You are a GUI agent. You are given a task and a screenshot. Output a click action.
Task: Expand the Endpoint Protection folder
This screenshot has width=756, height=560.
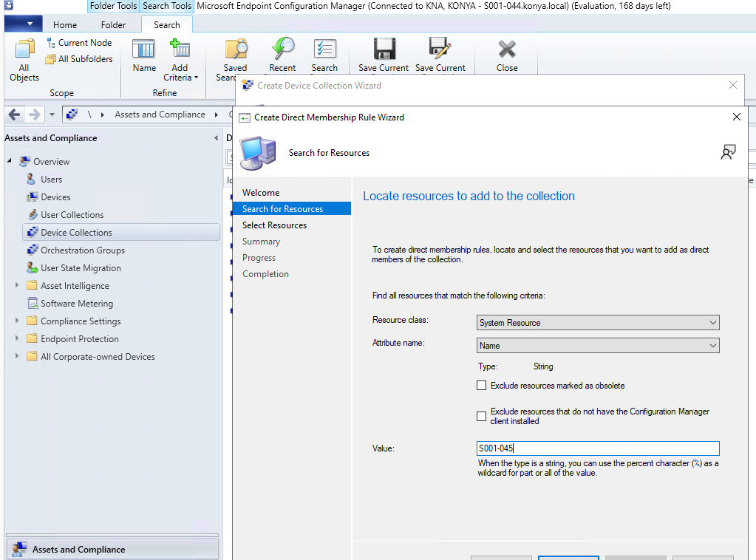17,339
